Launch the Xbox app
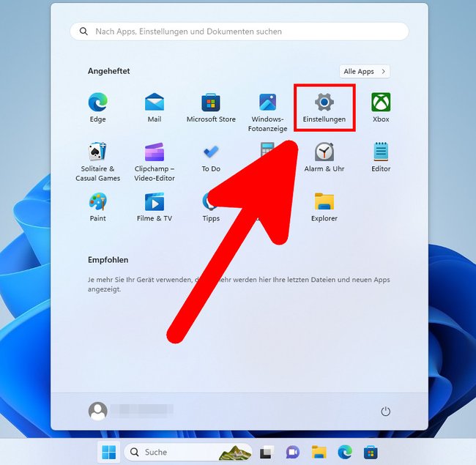The height and width of the screenshot is (465, 476). (381, 108)
